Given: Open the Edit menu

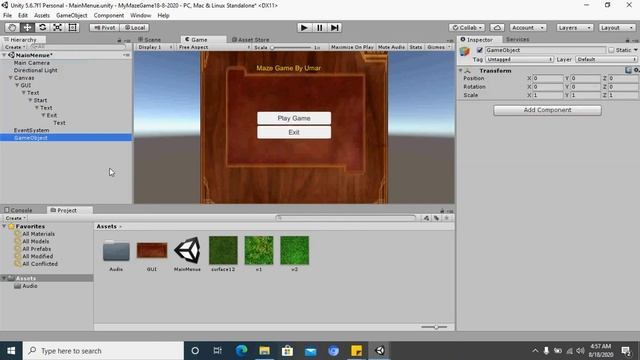Looking at the screenshot, I should click(23, 16).
